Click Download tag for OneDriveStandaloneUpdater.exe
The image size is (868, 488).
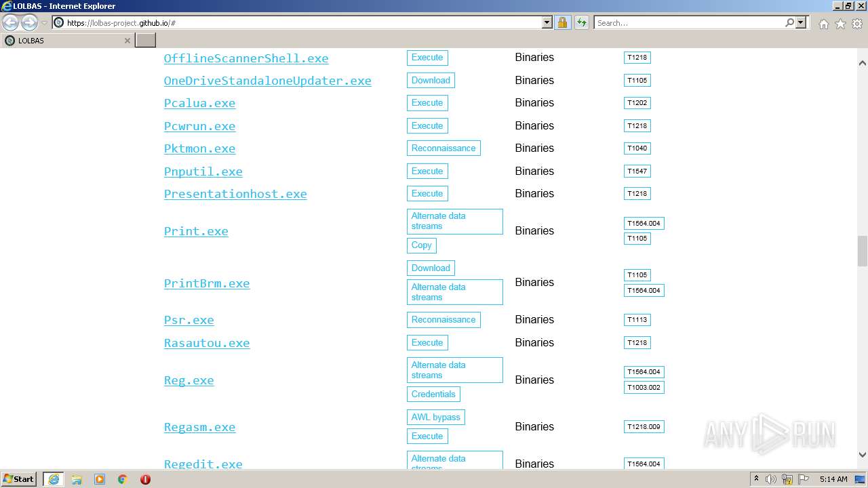point(431,80)
